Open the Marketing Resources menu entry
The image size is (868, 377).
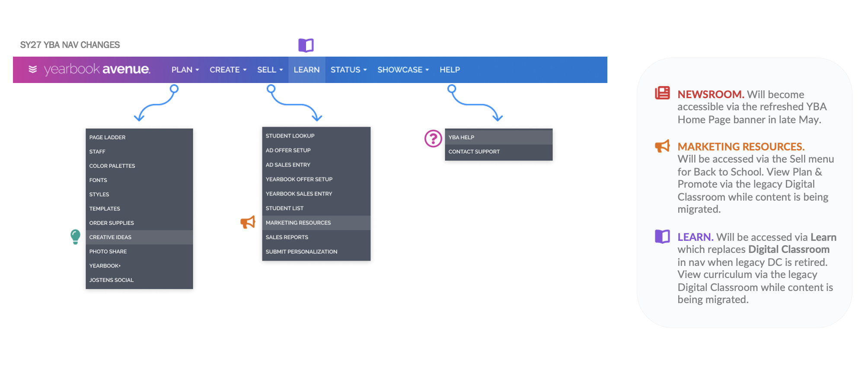pos(316,223)
